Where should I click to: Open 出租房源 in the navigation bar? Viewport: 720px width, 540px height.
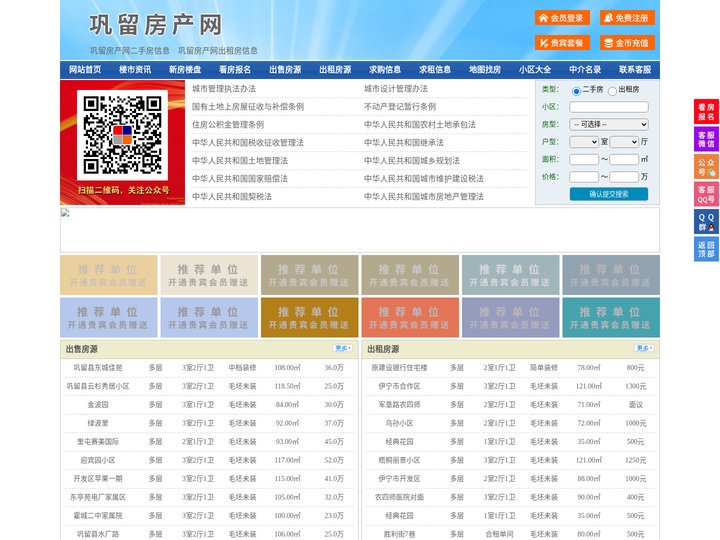[335, 70]
